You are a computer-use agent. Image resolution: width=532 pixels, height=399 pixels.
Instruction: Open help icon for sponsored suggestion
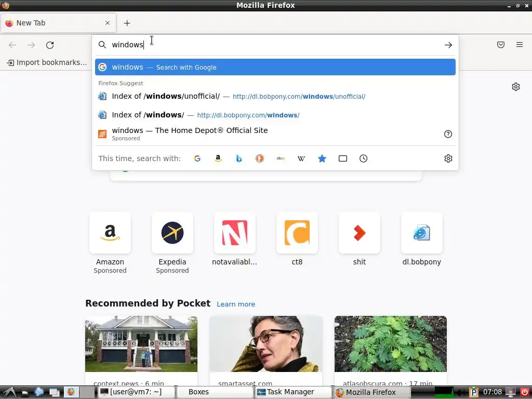point(448,134)
